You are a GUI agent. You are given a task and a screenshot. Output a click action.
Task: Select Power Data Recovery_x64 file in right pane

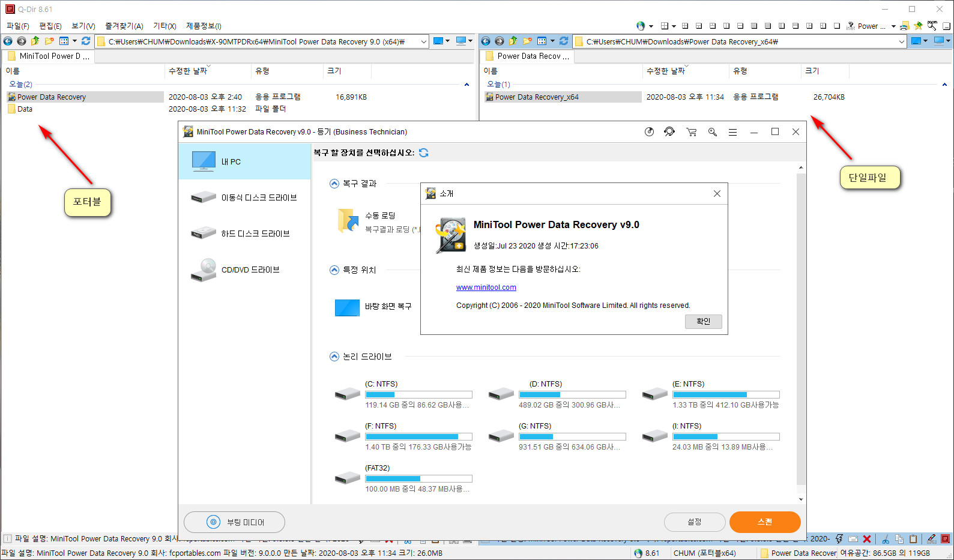pyautogui.click(x=563, y=97)
